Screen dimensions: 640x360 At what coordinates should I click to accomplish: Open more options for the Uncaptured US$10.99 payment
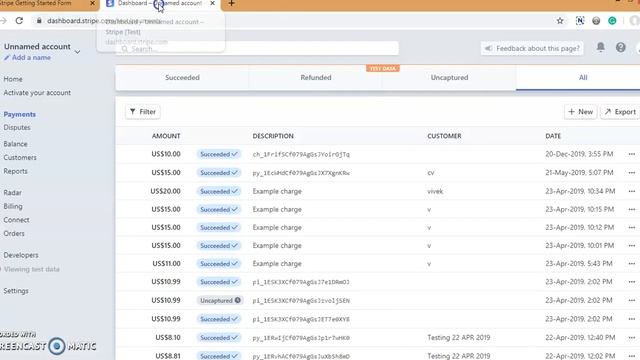click(x=631, y=300)
